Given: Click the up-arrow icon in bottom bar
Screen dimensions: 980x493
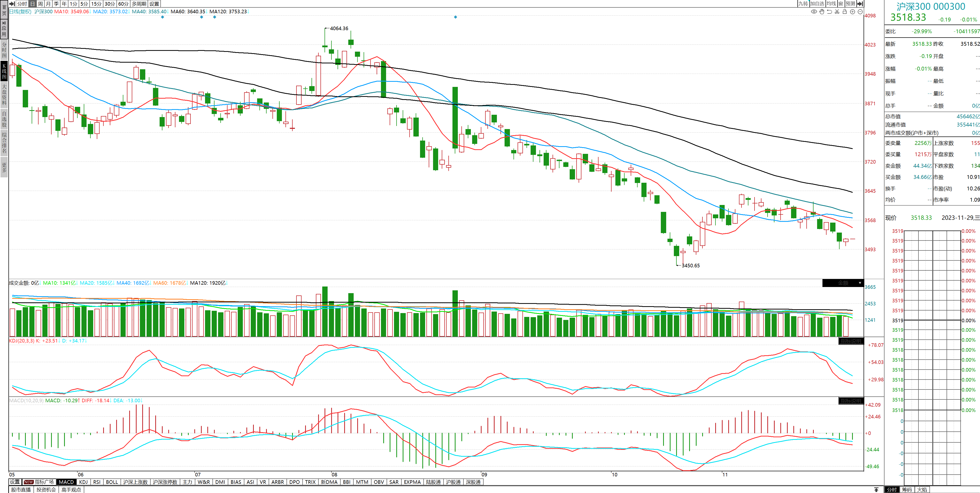Looking at the screenshot, I should [876, 490].
